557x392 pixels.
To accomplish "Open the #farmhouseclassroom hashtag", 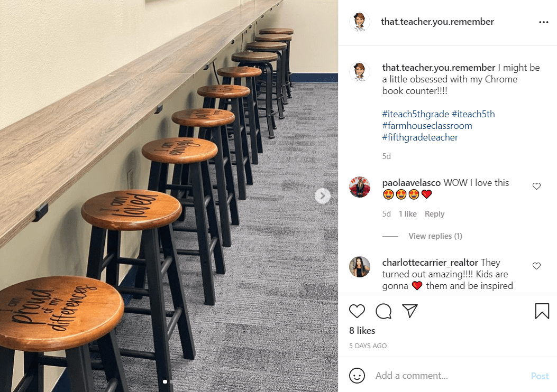I will [427, 126].
